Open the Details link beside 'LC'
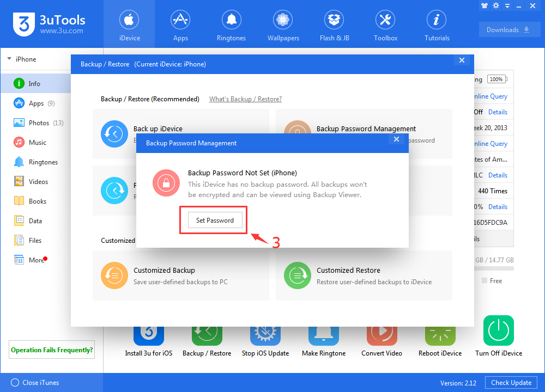The image size is (545, 392). [x=498, y=175]
